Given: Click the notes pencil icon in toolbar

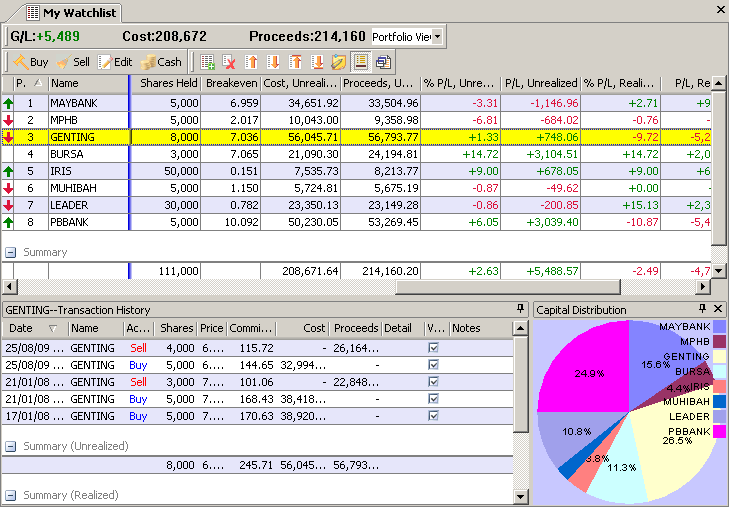Looking at the screenshot, I should tap(338, 62).
